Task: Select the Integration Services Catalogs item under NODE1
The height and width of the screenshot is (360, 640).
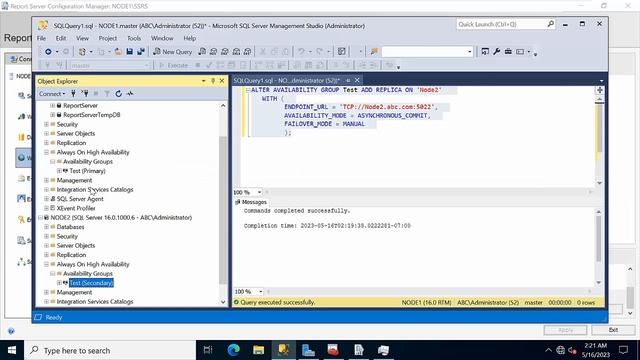Action: tap(95, 189)
